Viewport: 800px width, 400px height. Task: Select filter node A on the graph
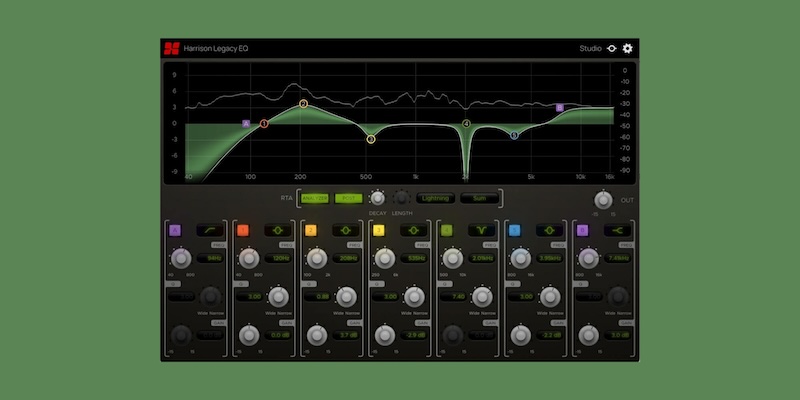point(246,123)
